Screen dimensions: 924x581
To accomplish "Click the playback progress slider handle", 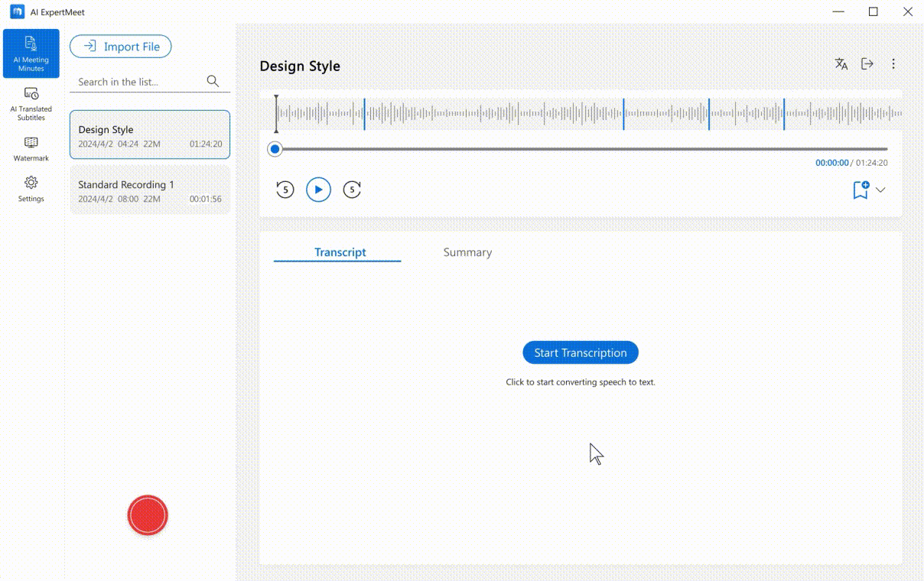I will point(275,149).
